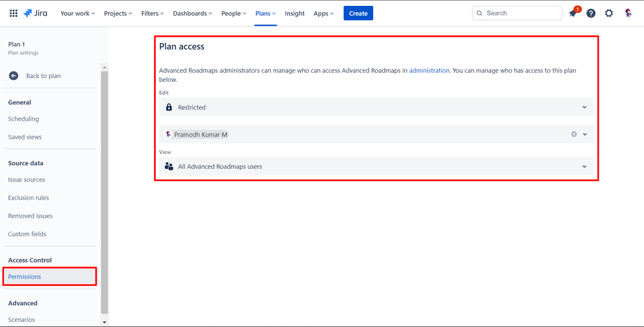Click the Advanced section heading
The height and width of the screenshot is (327, 644).
click(23, 302)
